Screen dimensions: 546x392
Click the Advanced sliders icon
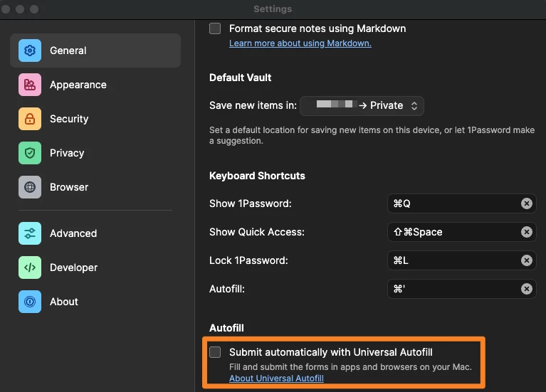click(x=30, y=233)
